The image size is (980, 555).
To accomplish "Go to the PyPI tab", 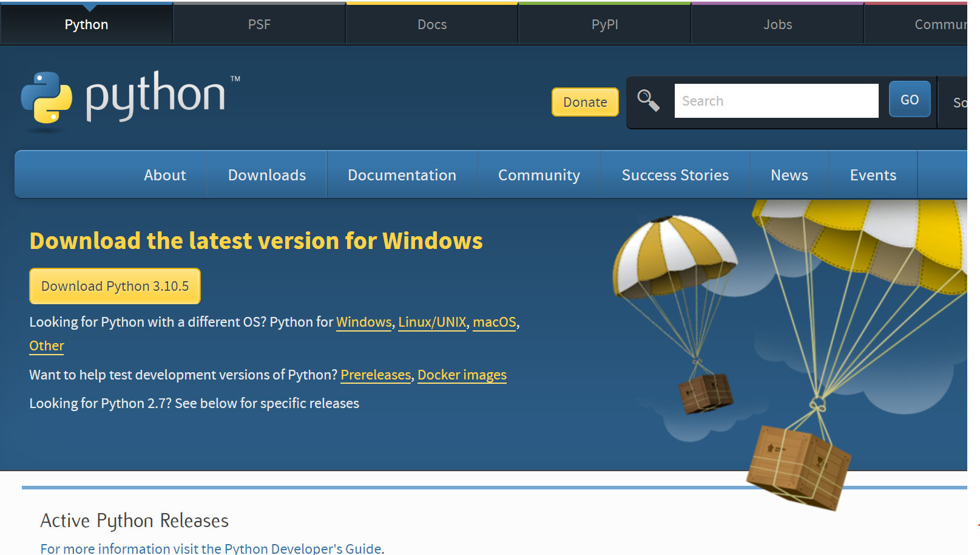I will [604, 24].
